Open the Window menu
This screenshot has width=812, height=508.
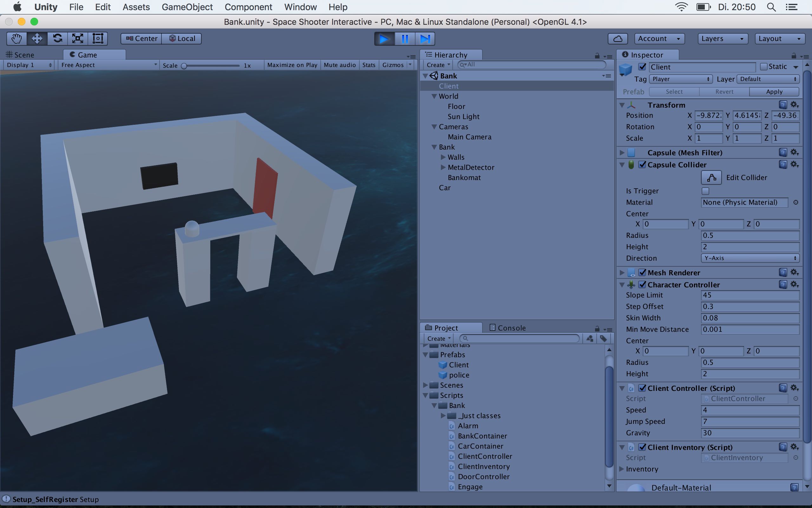(300, 7)
